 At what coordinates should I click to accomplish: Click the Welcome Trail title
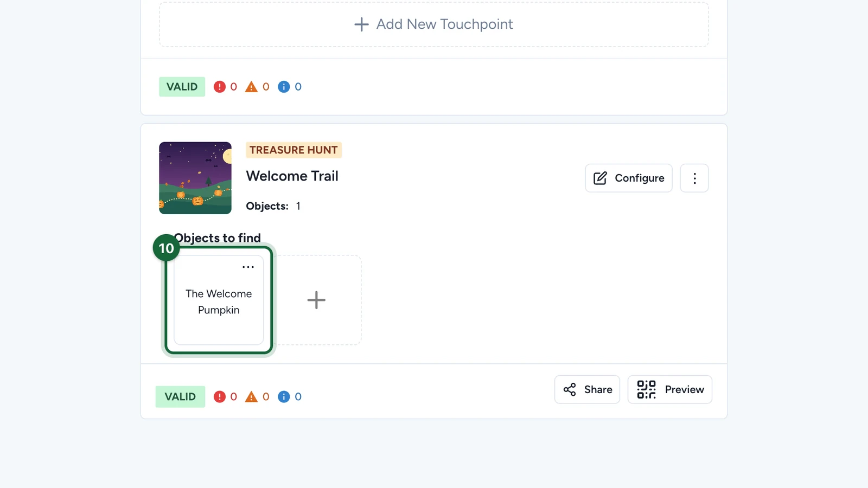(x=292, y=176)
